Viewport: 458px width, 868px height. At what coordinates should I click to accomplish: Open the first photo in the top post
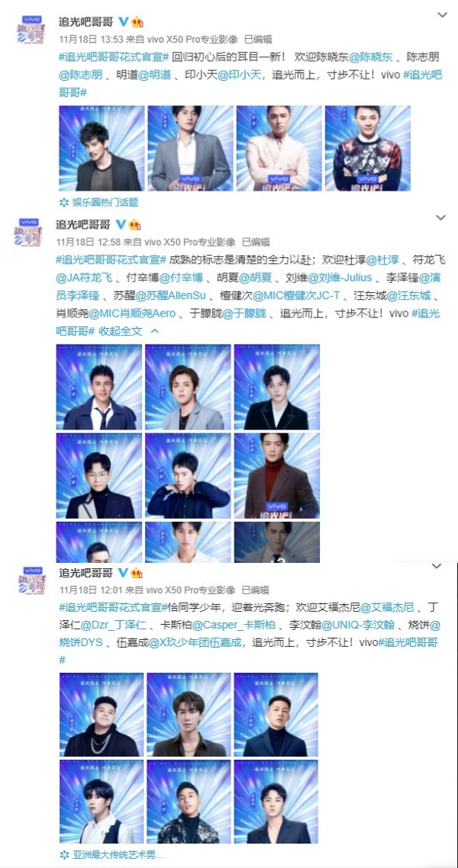pos(102,149)
